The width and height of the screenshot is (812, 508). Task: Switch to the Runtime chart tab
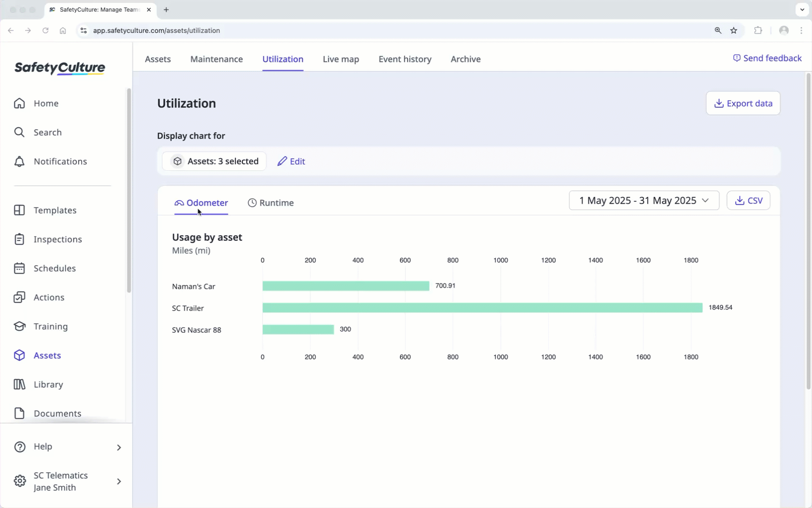pyautogui.click(x=271, y=203)
